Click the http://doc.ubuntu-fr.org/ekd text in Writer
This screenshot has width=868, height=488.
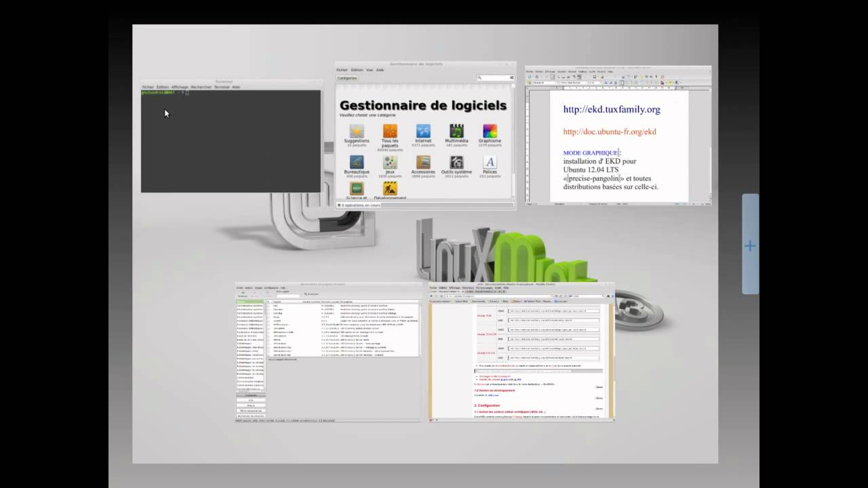(x=610, y=131)
